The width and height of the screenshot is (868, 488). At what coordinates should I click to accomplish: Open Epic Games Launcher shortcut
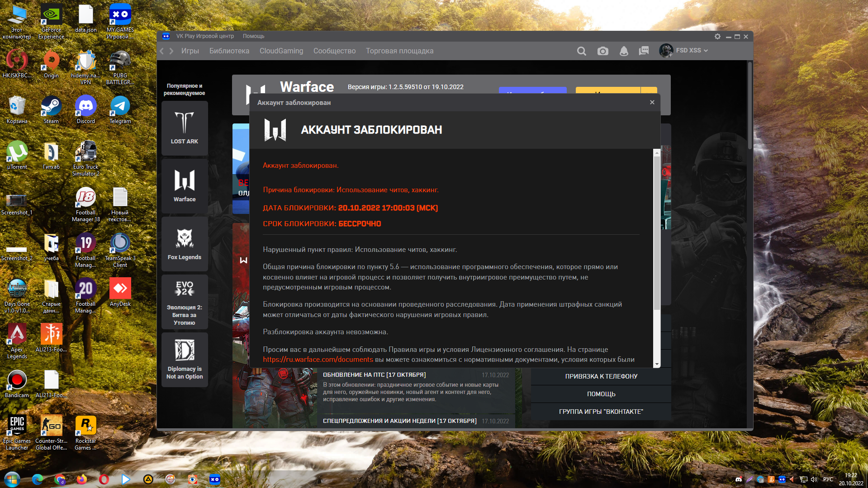[x=17, y=433]
